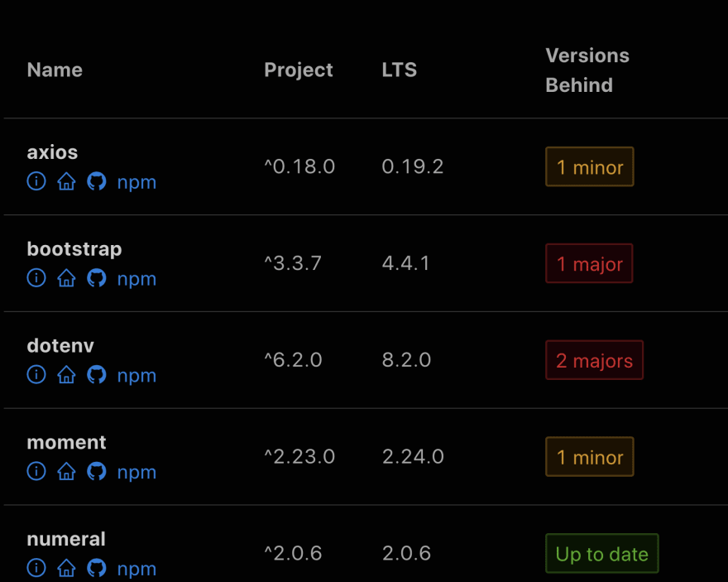Click LTS version 4.4.1
Image resolution: width=728 pixels, height=582 pixels.
tap(406, 263)
